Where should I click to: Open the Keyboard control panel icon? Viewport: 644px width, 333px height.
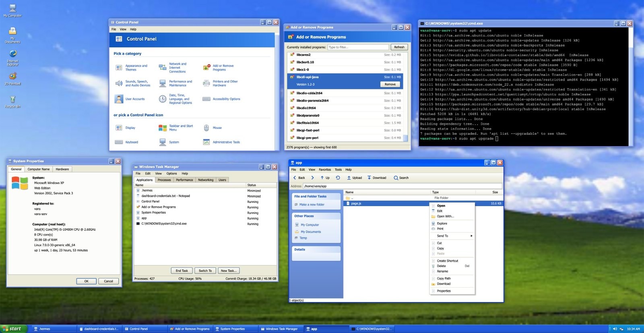coord(119,142)
